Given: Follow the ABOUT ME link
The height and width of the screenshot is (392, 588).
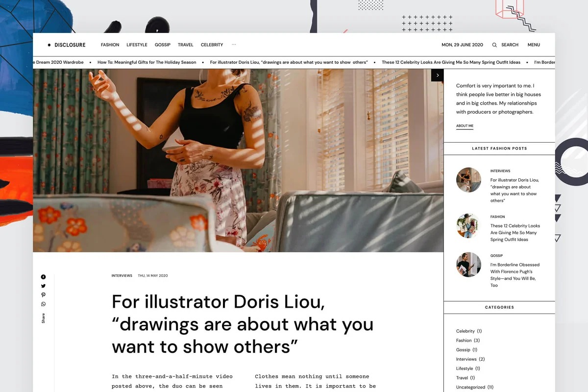Looking at the screenshot, I should click(465, 126).
